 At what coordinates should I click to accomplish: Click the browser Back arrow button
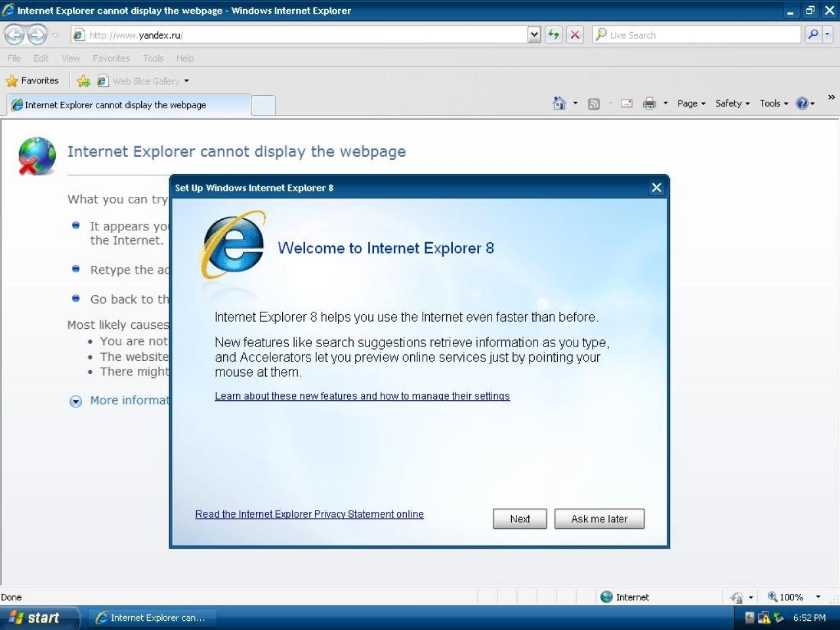point(14,34)
